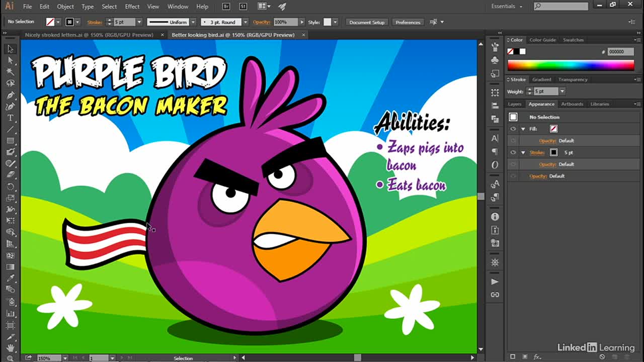Select the Gradient tool
This screenshot has width=644, height=362.
10,266
